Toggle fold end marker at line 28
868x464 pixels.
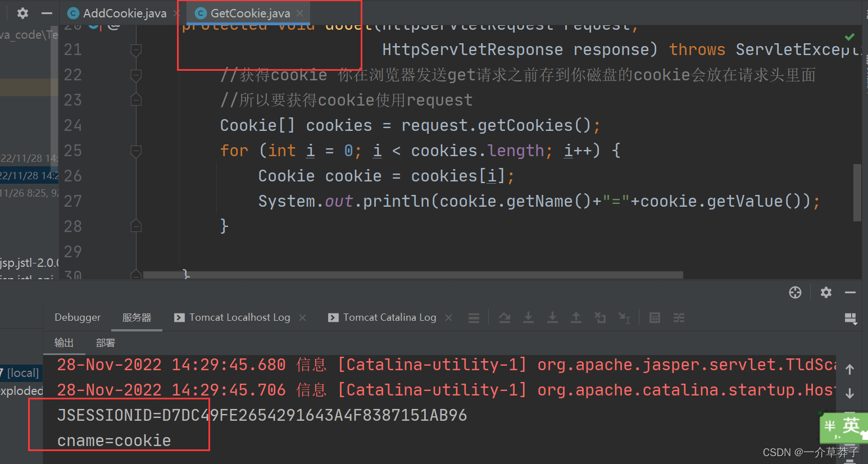[136, 226]
